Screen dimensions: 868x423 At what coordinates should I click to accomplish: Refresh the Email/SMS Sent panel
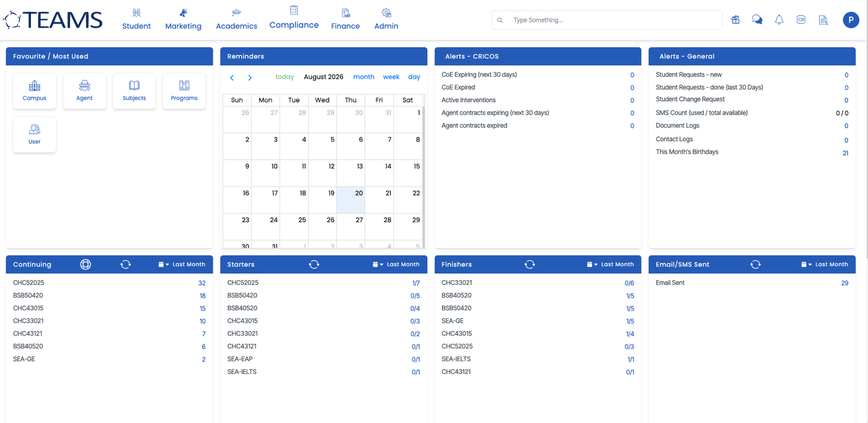755,264
